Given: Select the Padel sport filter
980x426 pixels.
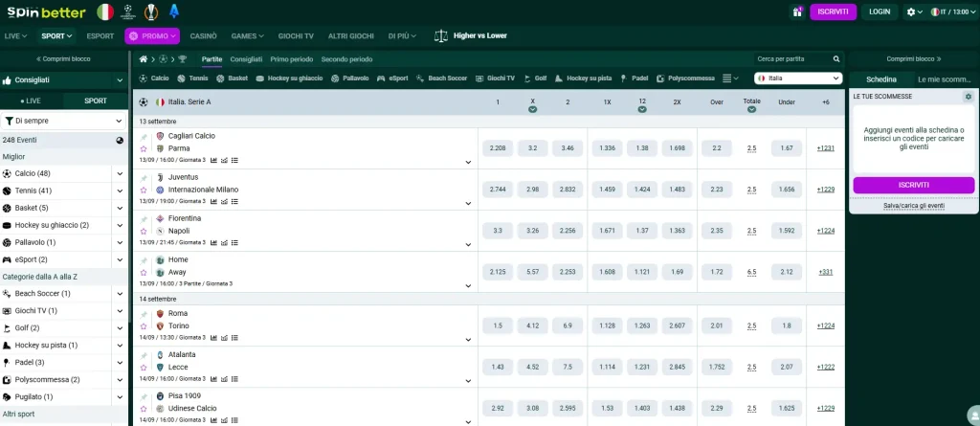Looking at the screenshot, I should [634, 78].
